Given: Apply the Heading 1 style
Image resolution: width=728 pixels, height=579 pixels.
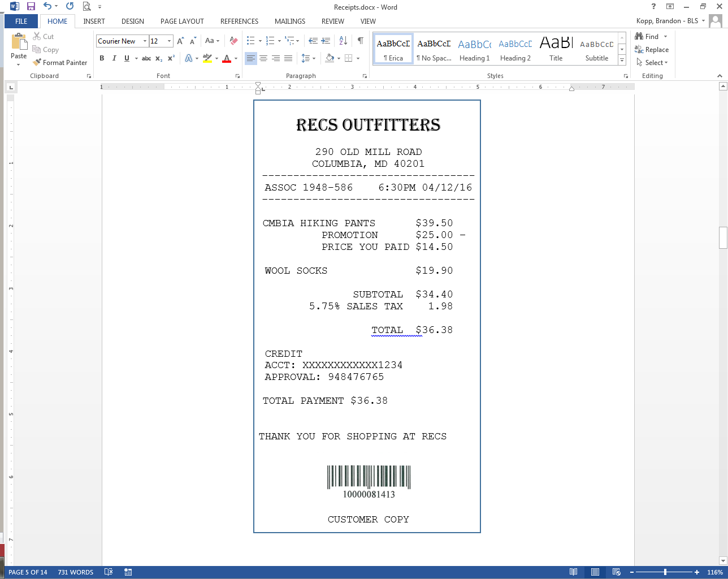Looking at the screenshot, I should pyautogui.click(x=474, y=49).
